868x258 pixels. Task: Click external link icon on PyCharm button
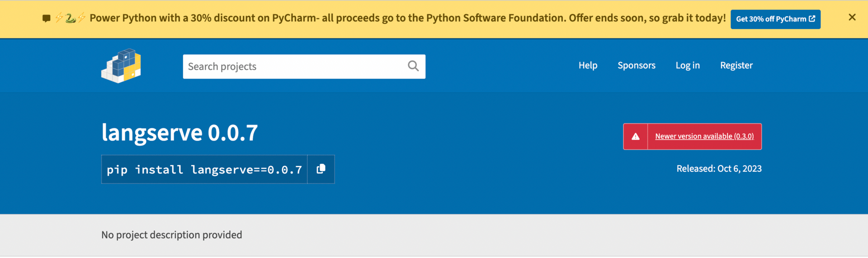click(812, 19)
